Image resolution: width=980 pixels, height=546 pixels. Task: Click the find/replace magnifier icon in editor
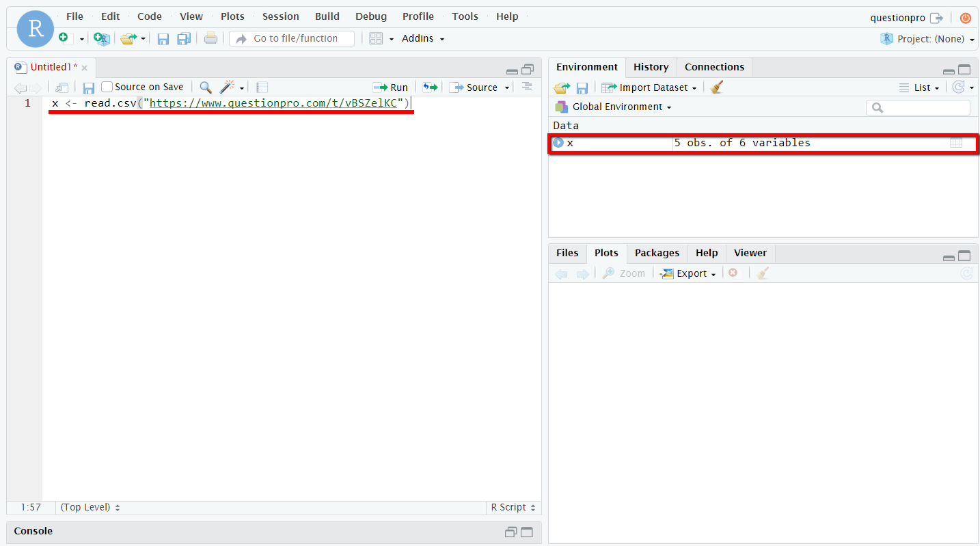click(205, 87)
